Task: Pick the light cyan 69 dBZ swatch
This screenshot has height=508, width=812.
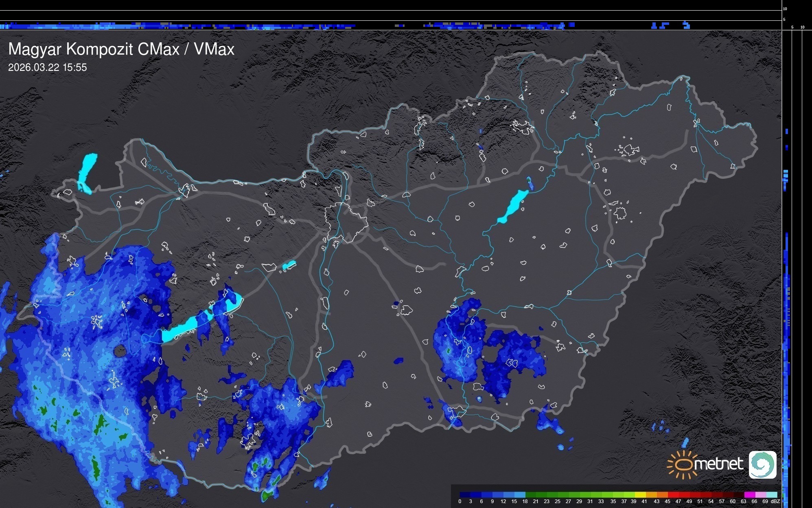Action: [x=772, y=495]
